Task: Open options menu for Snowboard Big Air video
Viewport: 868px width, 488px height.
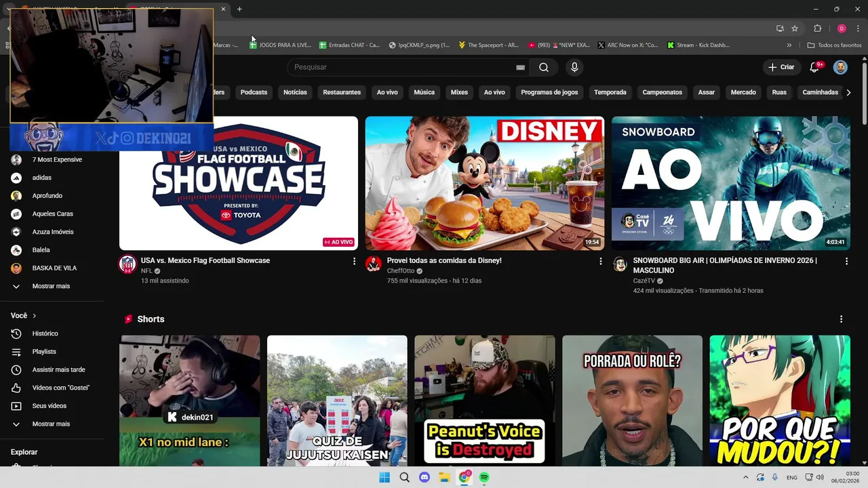Action: click(x=846, y=261)
